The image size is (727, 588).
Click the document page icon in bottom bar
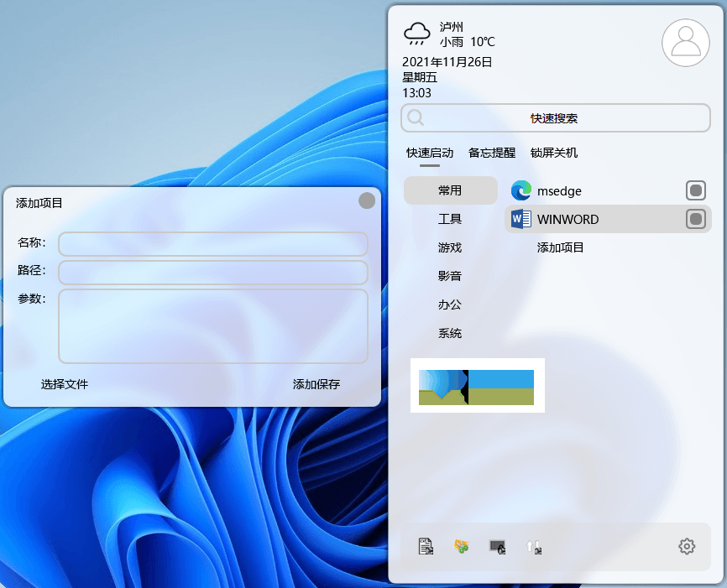click(x=426, y=547)
